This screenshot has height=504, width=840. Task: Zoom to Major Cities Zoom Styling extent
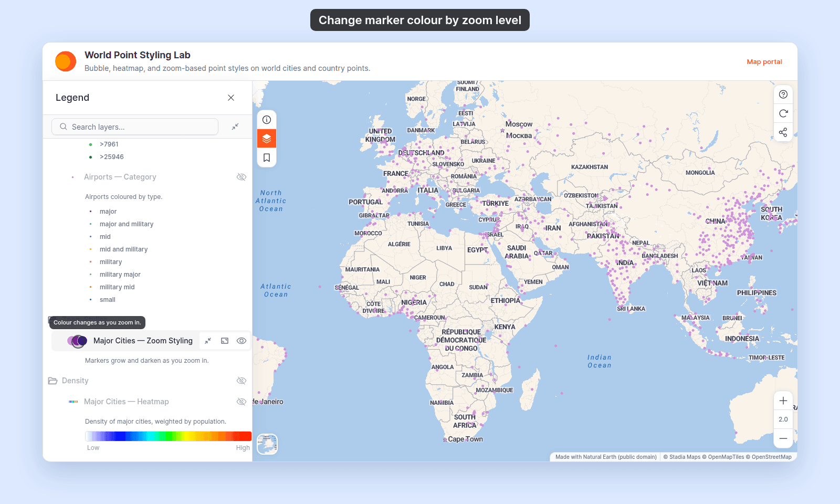pyautogui.click(x=225, y=341)
